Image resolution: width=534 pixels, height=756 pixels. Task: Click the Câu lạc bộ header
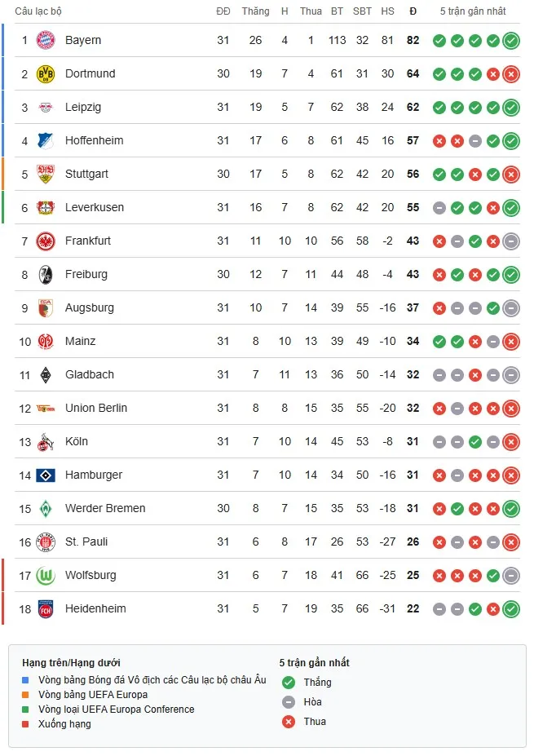(x=38, y=11)
